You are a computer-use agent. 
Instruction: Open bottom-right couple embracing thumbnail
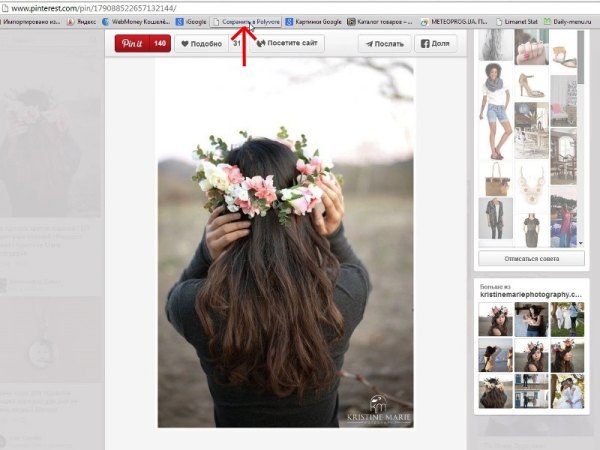click(x=567, y=391)
